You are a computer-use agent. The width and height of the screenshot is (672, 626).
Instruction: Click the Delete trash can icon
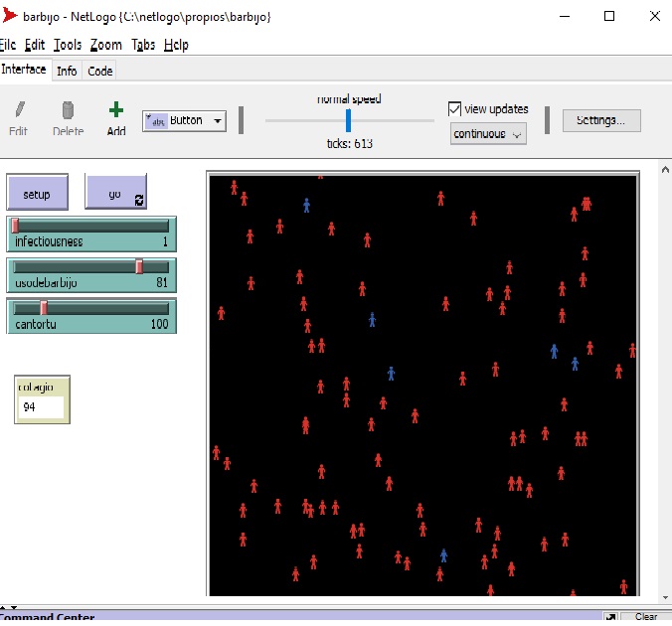[x=68, y=110]
